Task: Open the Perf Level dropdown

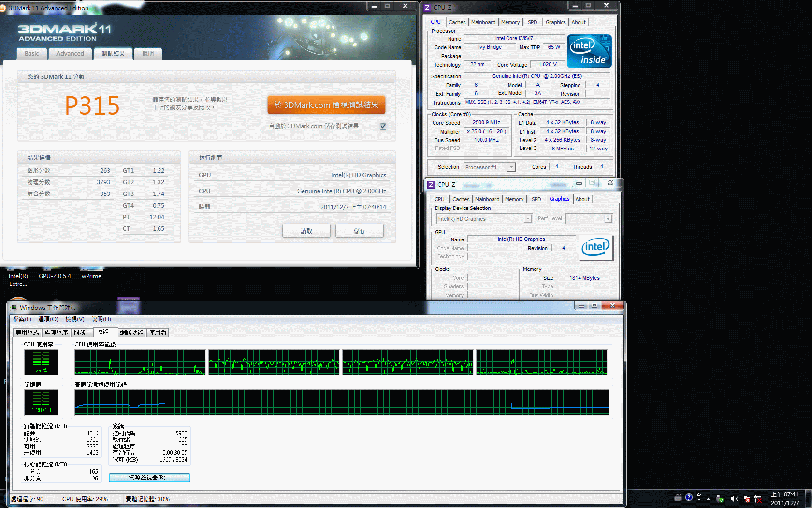Action: pyautogui.click(x=608, y=219)
